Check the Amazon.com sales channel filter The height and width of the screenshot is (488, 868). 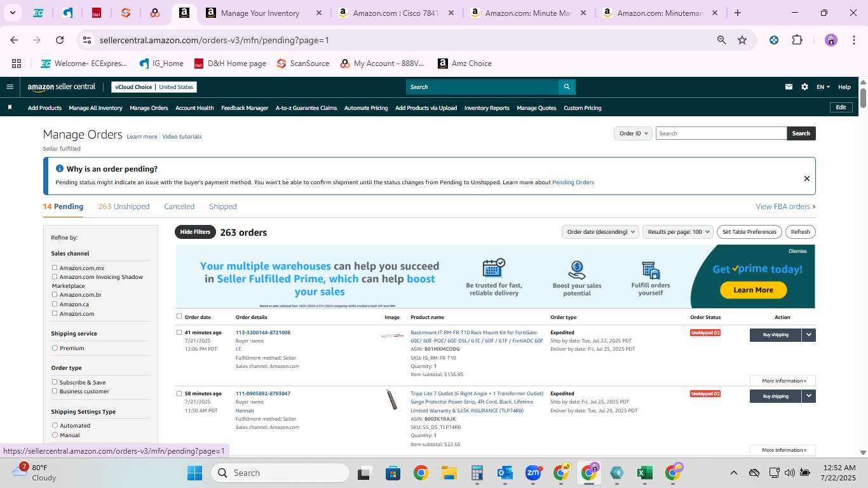click(55, 313)
